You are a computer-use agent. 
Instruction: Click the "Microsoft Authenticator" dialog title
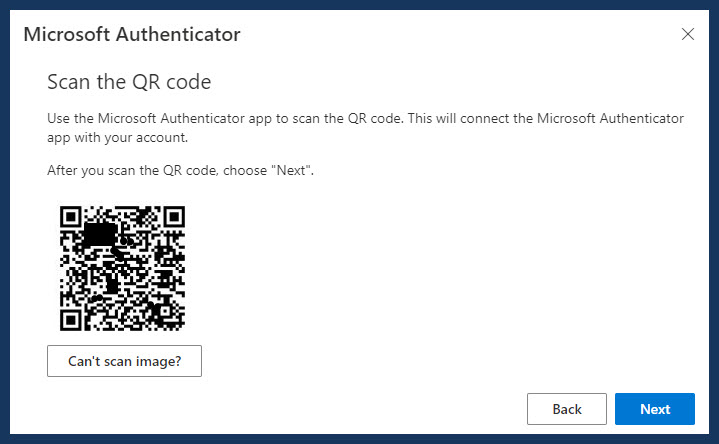pyautogui.click(x=132, y=34)
